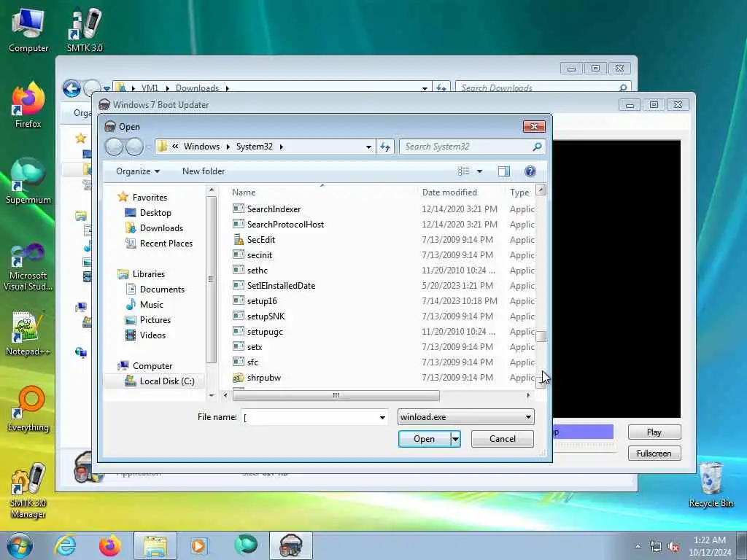This screenshot has height=560, width=747.
Task: Click Fullscreen in Boot Updater window
Action: [x=654, y=454]
